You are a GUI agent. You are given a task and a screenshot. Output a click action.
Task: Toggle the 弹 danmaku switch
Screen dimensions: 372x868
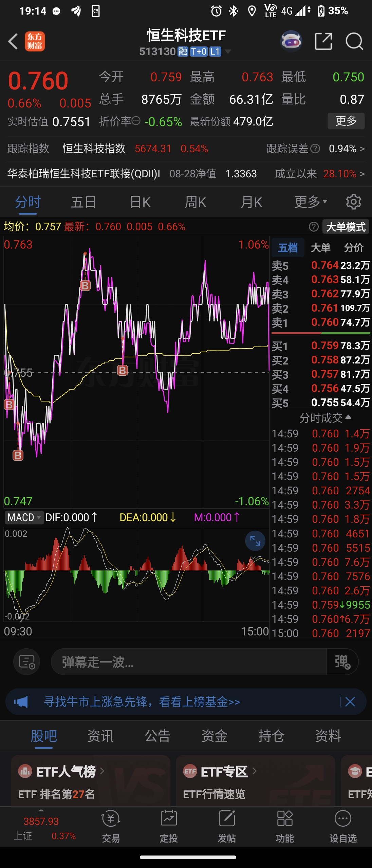[x=342, y=662]
